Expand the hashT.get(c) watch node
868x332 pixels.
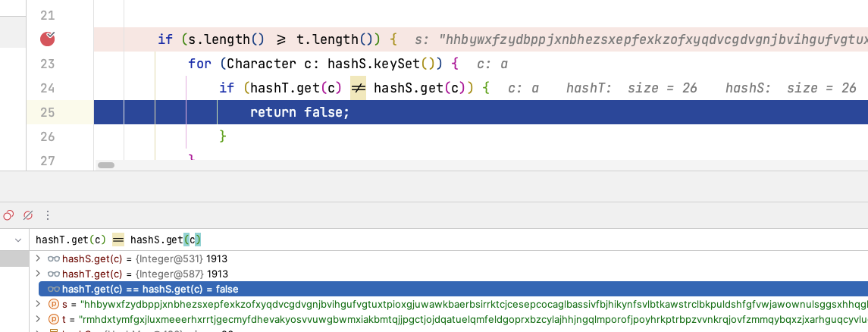pos(38,274)
